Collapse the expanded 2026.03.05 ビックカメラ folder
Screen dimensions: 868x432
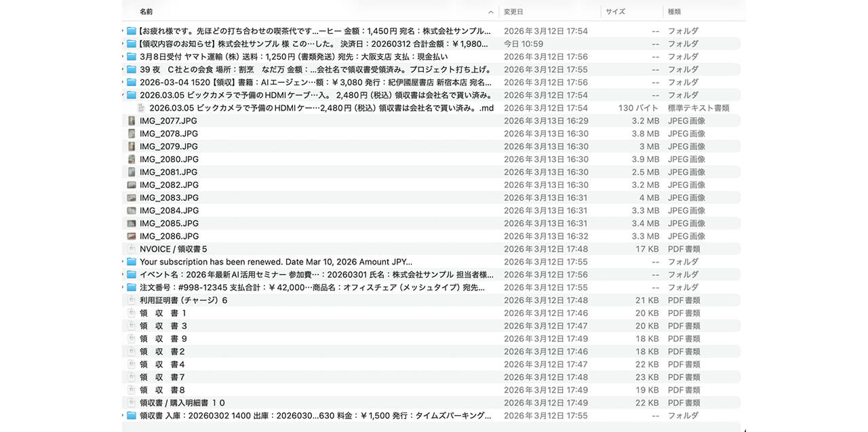pyautogui.click(x=123, y=95)
